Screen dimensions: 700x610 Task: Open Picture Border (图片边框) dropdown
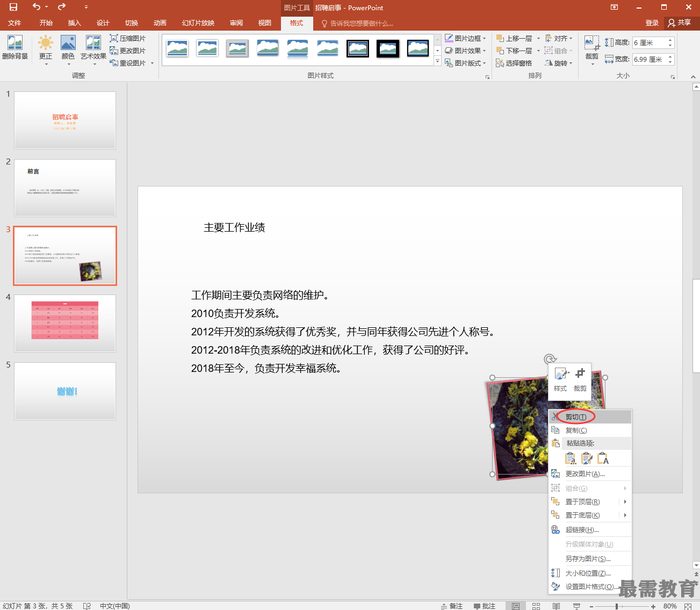coord(465,38)
